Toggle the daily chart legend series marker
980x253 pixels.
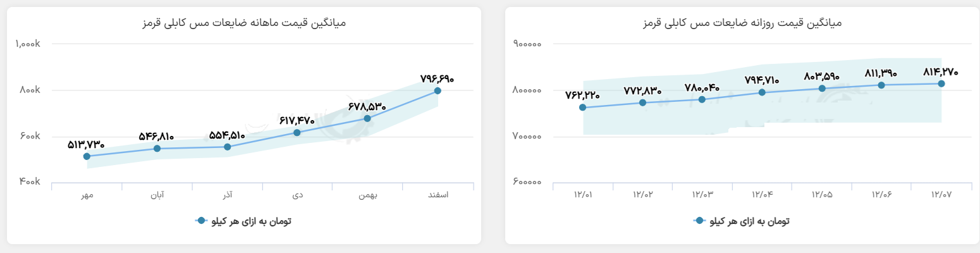pos(700,221)
